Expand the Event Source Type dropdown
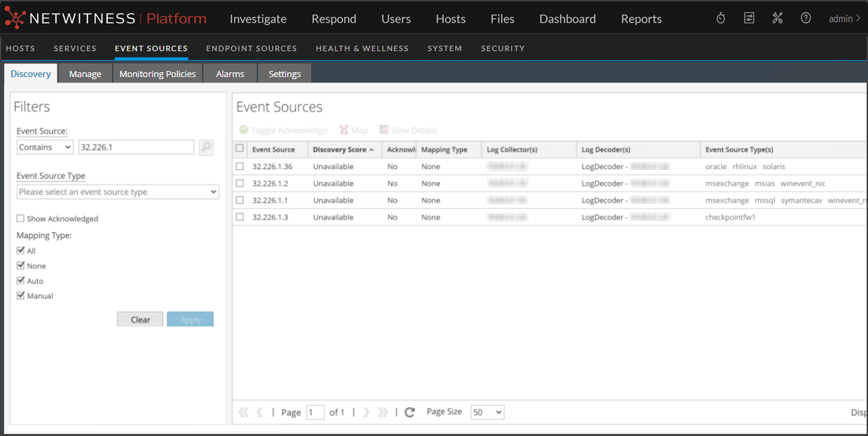The width and height of the screenshot is (868, 436). (x=117, y=192)
